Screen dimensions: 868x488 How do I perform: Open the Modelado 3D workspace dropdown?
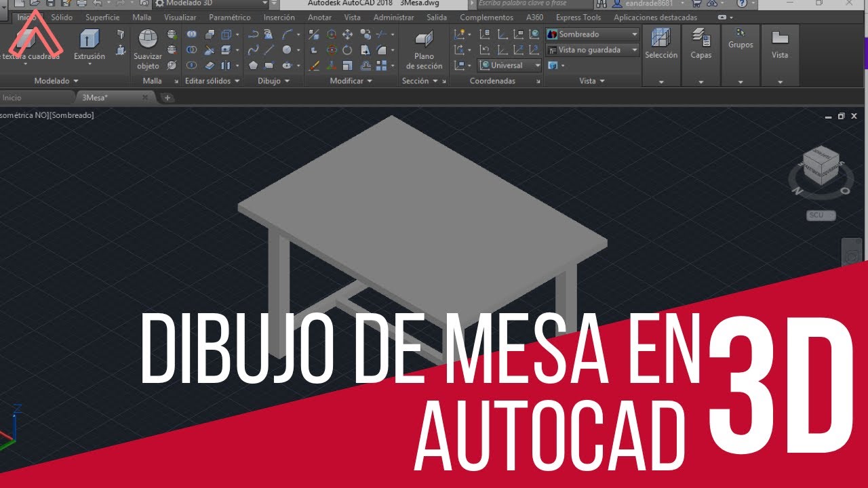(x=212, y=3)
